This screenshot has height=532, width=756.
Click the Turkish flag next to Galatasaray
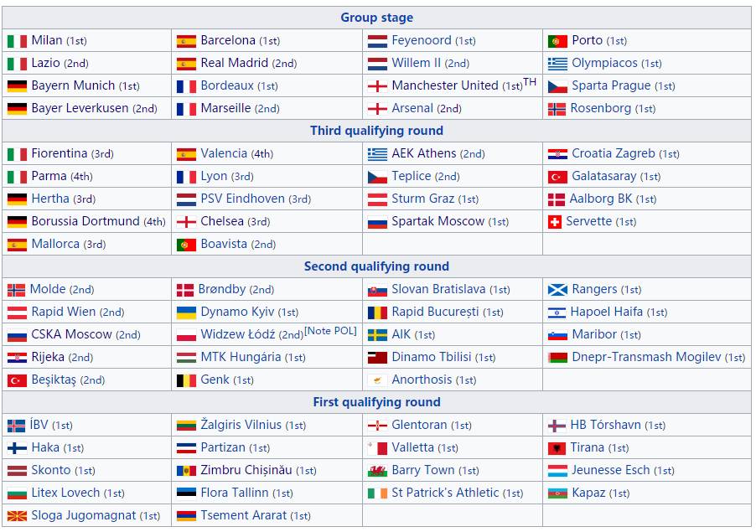tap(557, 177)
